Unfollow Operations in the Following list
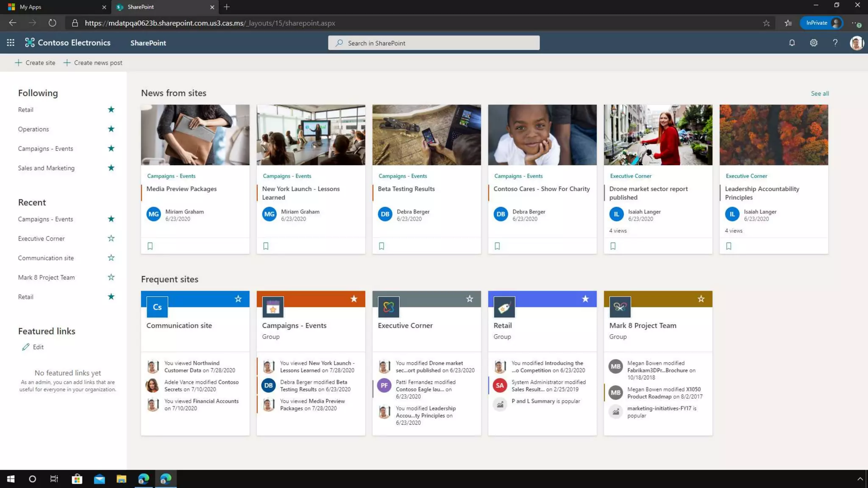Viewport: 868px width, 488px height. coord(111,129)
